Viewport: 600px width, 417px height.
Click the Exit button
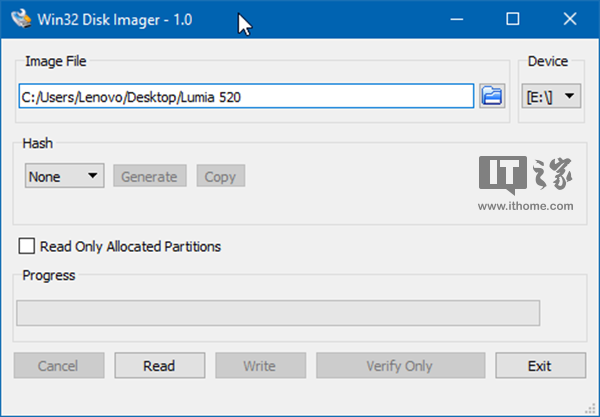pyautogui.click(x=540, y=366)
